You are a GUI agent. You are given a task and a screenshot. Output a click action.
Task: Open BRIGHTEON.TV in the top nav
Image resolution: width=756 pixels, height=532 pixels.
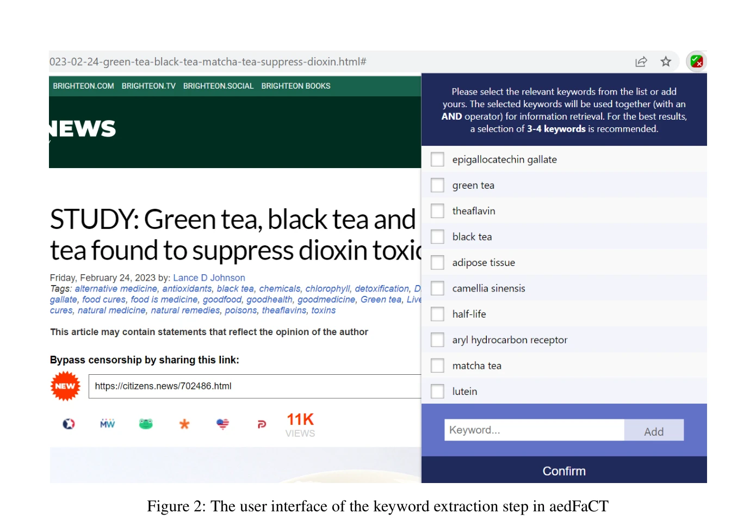[148, 86]
